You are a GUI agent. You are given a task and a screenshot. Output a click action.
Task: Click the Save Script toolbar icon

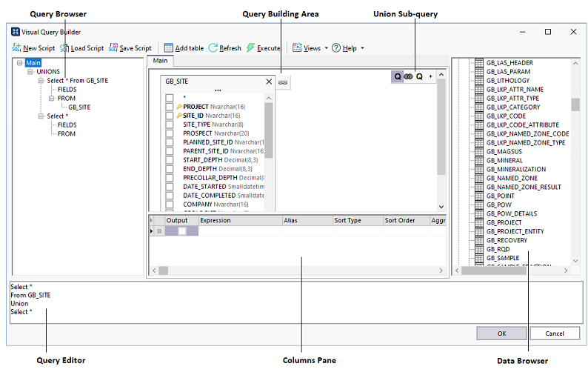(x=113, y=47)
